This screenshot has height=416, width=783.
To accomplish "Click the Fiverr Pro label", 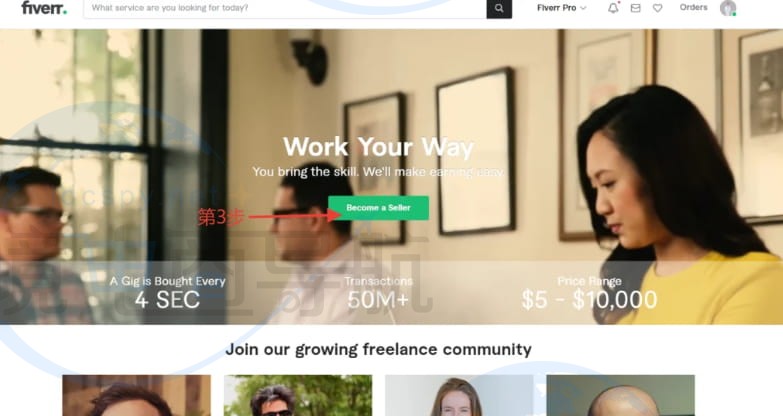I will 556,8.
